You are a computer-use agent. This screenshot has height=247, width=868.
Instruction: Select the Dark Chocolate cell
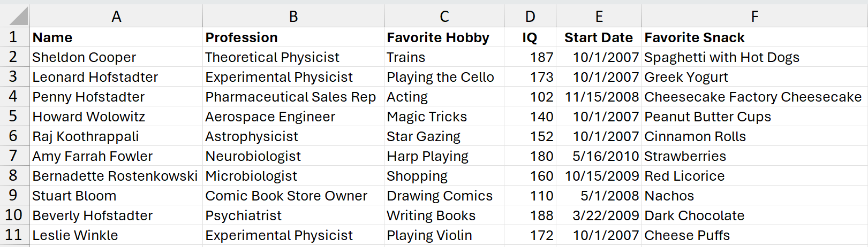tap(695, 215)
